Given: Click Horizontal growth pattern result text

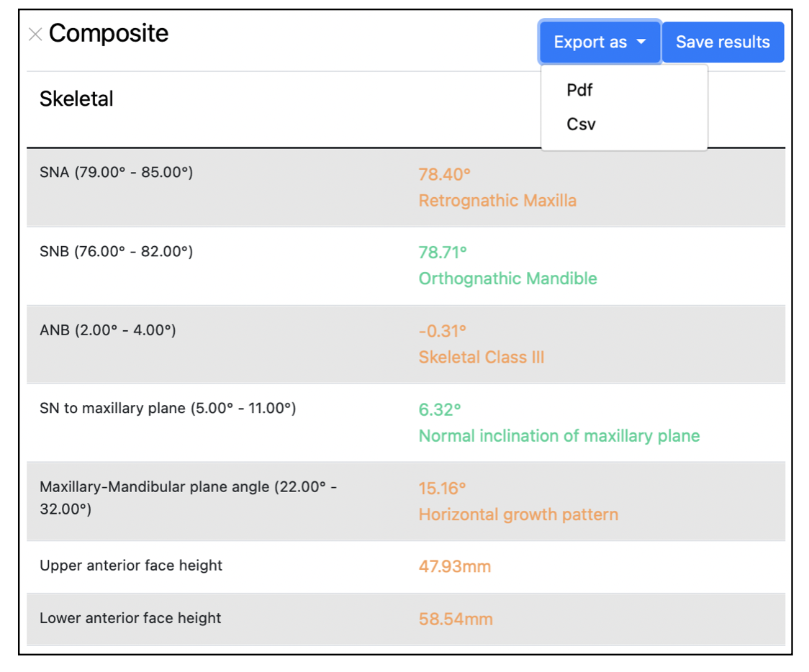Looking at the screenshot, I should [x=518, y=514].
